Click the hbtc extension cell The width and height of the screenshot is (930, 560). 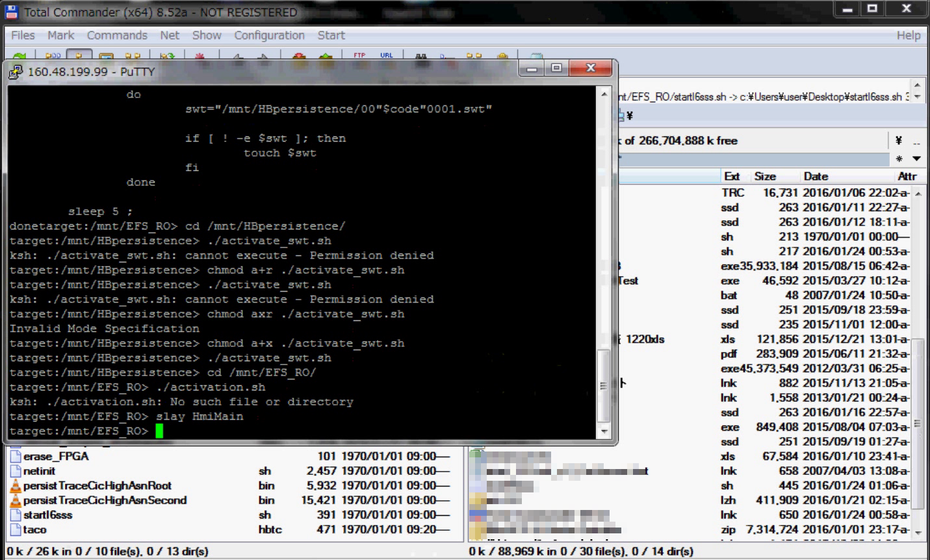point(270,529)
